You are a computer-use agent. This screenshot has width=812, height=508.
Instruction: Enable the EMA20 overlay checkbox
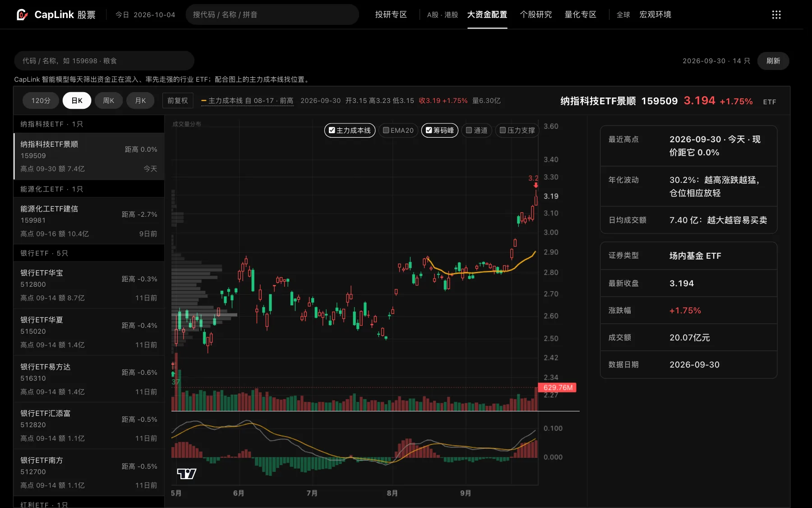398,130
